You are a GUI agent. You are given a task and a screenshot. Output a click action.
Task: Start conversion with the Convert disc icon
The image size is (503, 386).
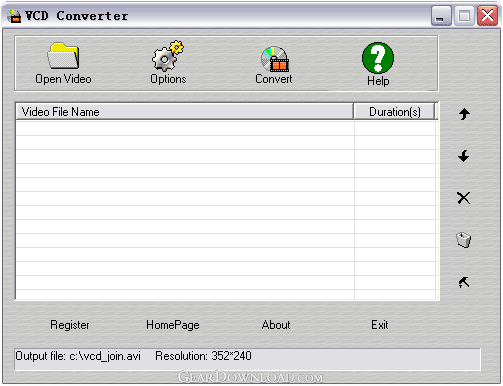click(275, 59)
